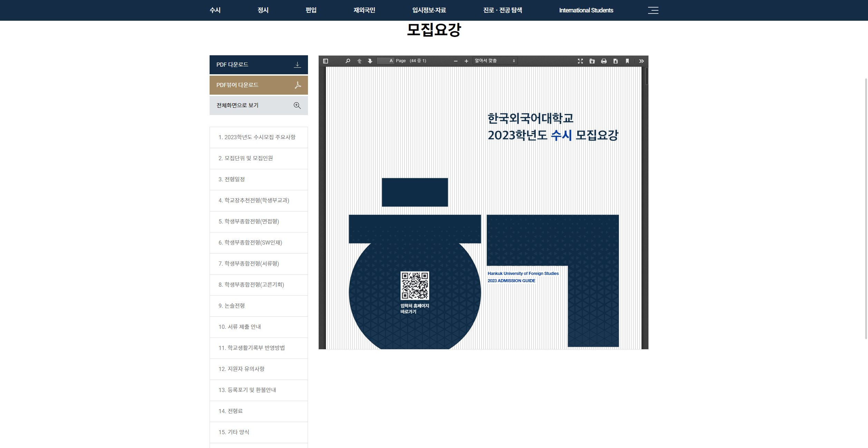Open the hamburger menu in top navigation
This screenshot has height=448, width=868.
pos(653,10)
